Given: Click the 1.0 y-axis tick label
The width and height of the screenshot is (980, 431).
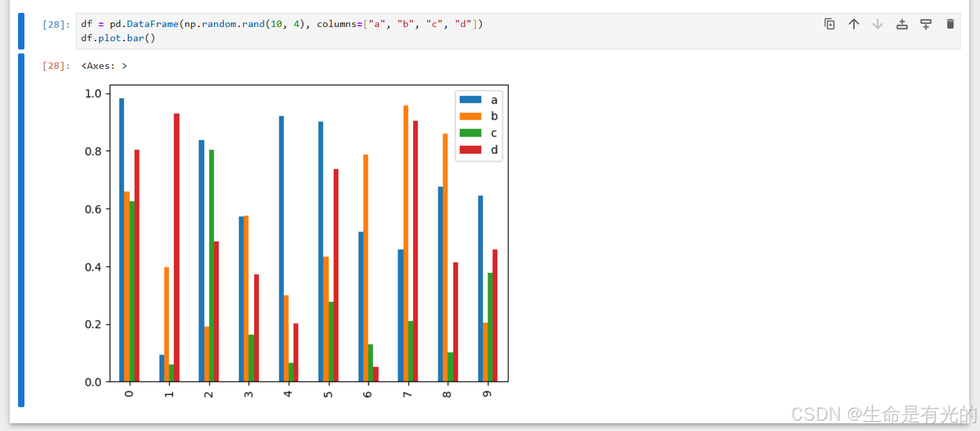Looking at the screenshot, I should pyautogui.click(x=93, y=94).
